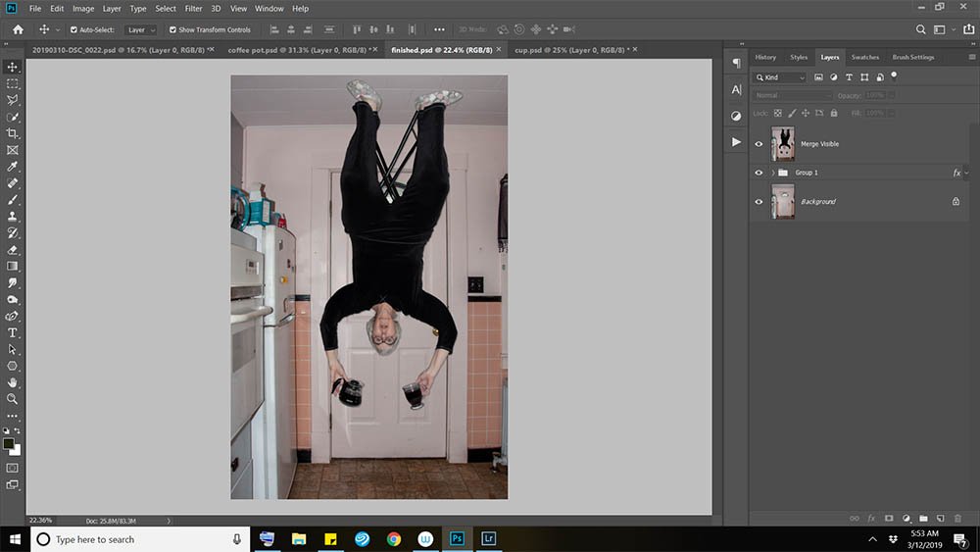The image size is (980, 552).
Task: Open the layer Kind filter dropdown
Action: [x=780, y=76]
